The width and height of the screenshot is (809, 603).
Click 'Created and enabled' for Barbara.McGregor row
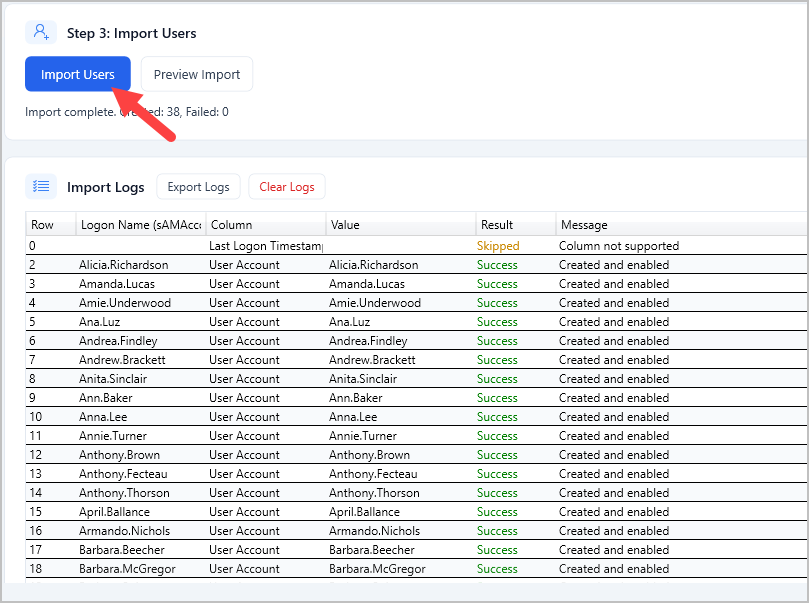point(614,569)
